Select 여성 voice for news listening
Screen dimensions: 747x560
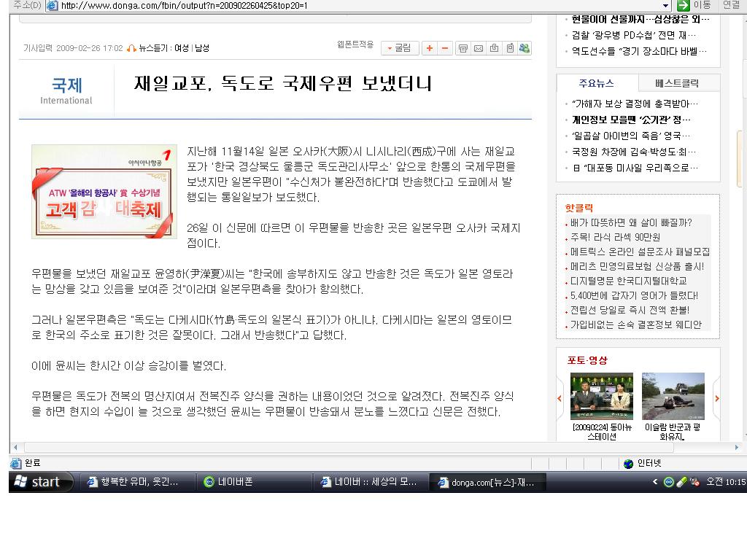click(182, 48)
